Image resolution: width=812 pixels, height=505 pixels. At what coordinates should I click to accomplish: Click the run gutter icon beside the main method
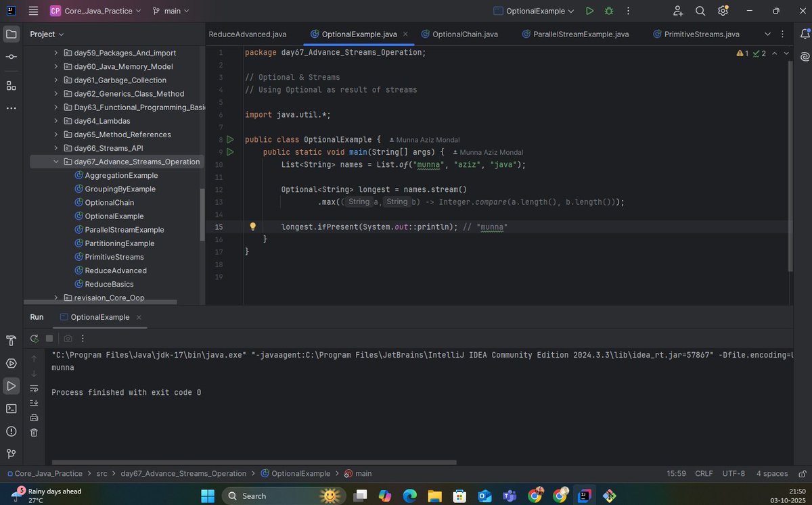(x=229, y=152)
